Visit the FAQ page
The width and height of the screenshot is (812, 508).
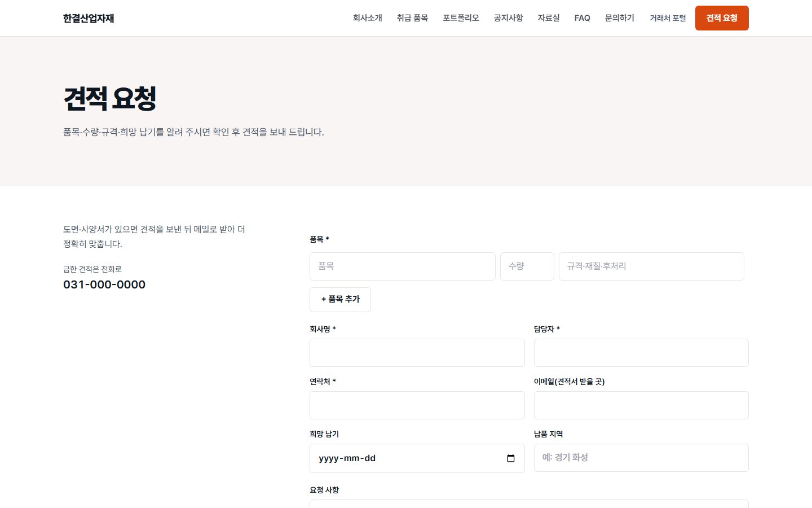coord(582,18)
